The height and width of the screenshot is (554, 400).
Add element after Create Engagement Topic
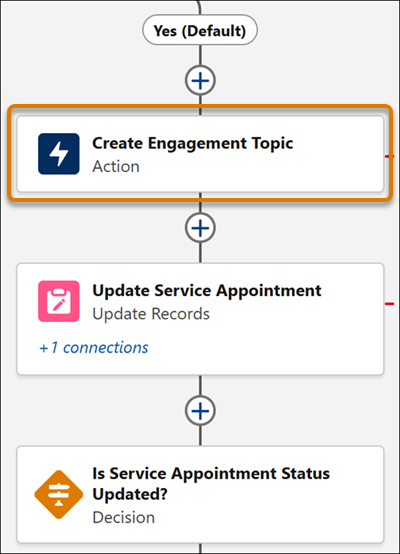click(x=200, y=228)
